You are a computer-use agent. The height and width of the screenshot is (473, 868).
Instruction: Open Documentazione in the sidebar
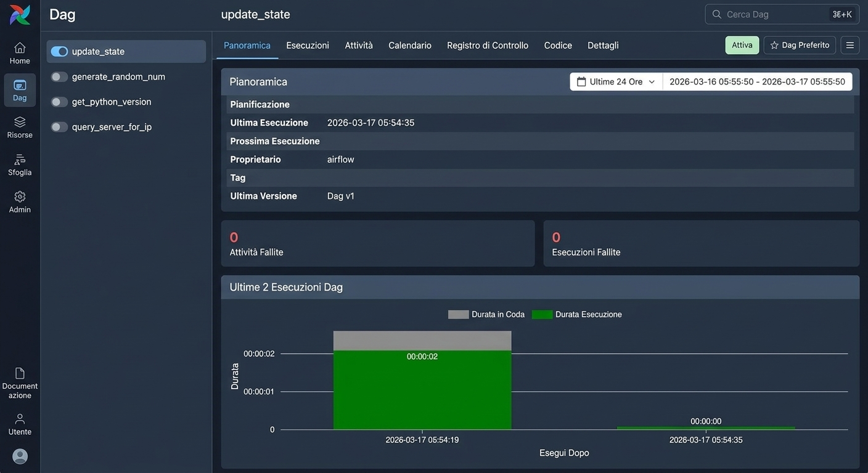(x=20, y=383)
